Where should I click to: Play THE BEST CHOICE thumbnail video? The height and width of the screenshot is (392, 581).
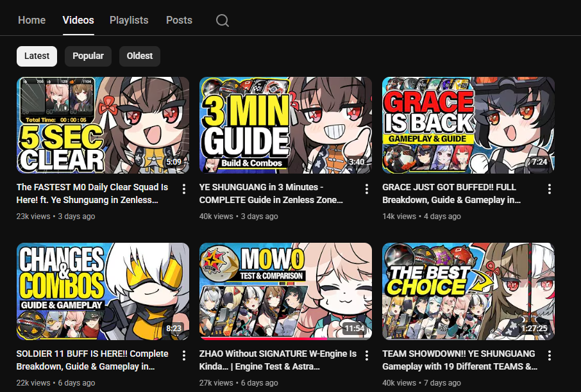pyautogui.click(x=468, y=291)
